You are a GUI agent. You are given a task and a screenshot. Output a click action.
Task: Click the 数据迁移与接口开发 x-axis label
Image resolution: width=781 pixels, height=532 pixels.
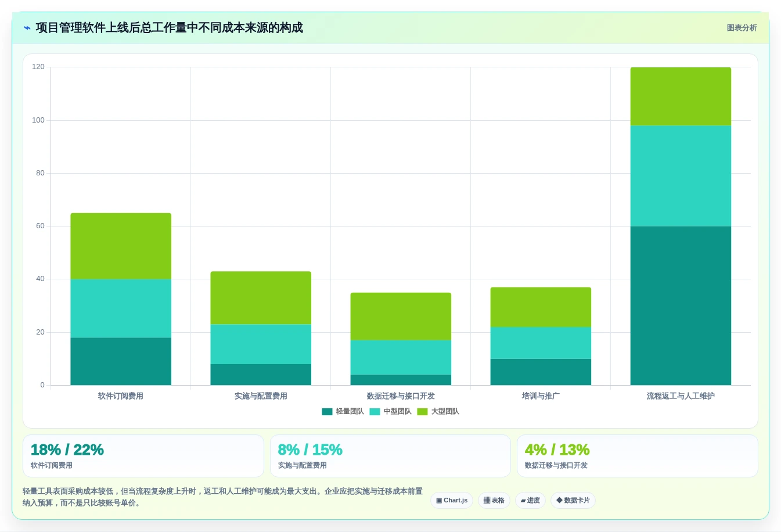coord(401,396)
